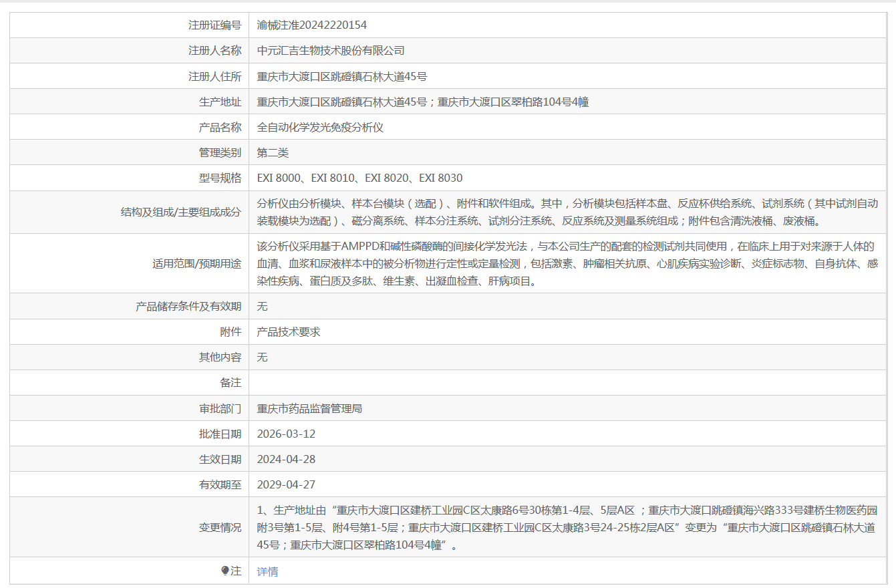
Task: Click the effective date 2024-04-28
Action: (286, 459)
